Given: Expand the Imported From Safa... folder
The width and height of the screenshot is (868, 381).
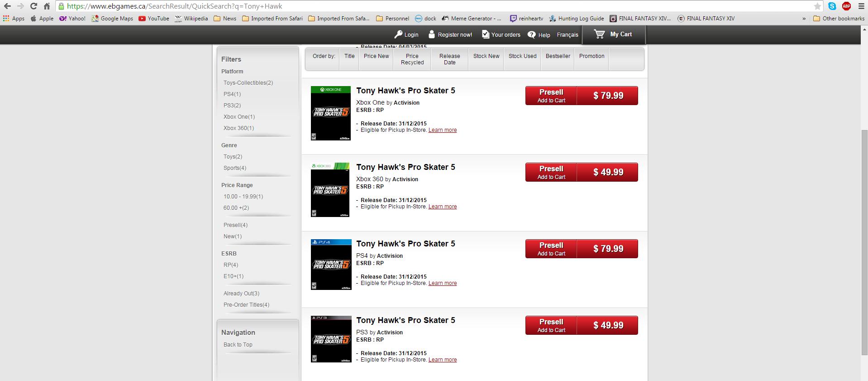Looking at the screenshot, I should [x=339, y=19].
